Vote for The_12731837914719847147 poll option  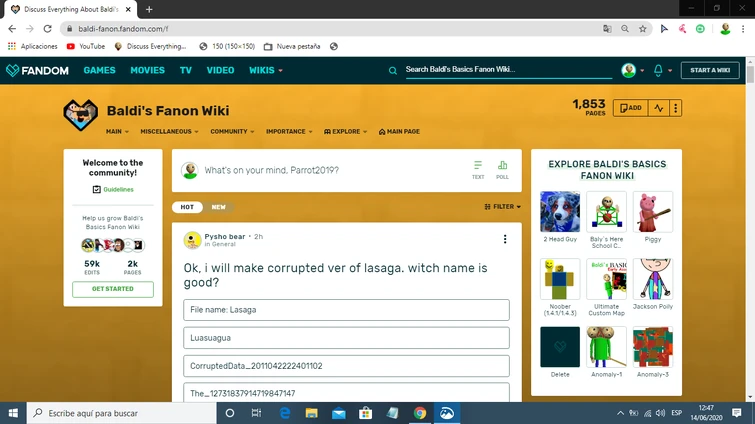click(x=346, y=393)
